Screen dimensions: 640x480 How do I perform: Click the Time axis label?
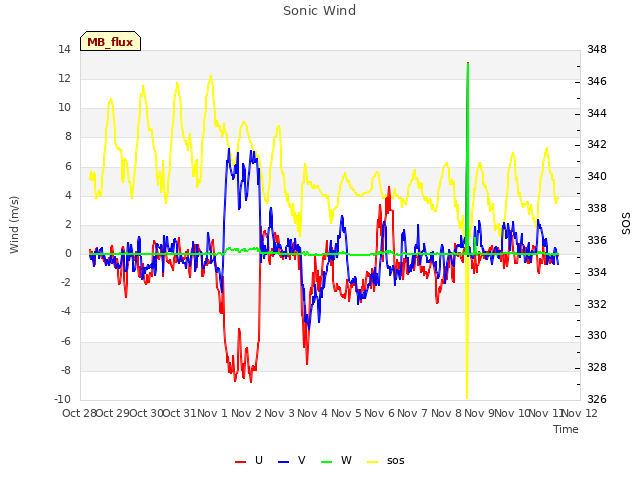click(566, 429)
